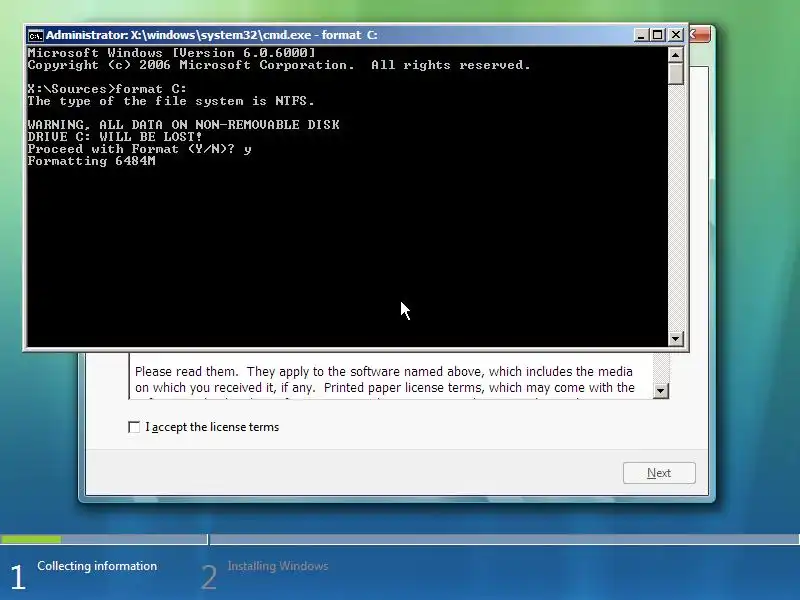
Task: Close the Administrator cmd.exe window
Action: coord(676,35)
